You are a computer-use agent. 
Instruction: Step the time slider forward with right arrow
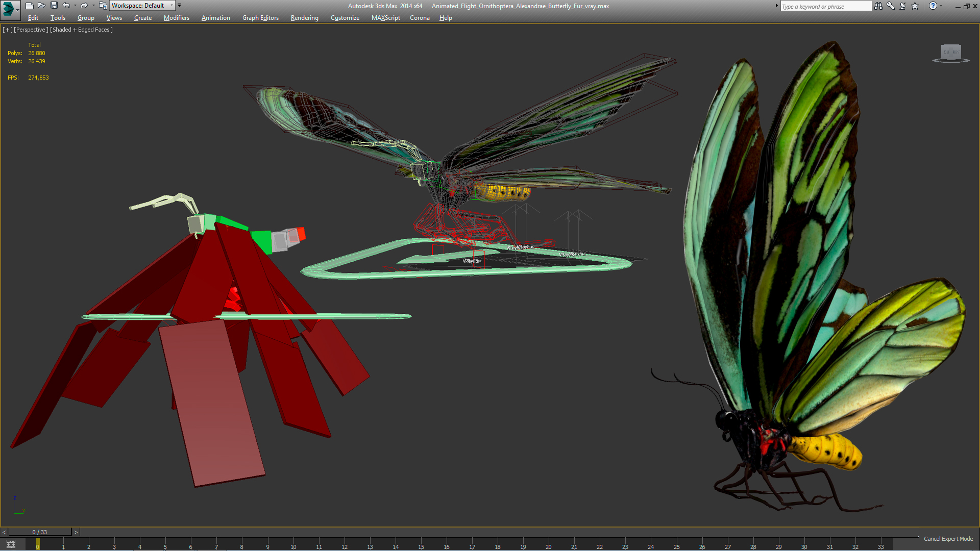tap(76, 532)
